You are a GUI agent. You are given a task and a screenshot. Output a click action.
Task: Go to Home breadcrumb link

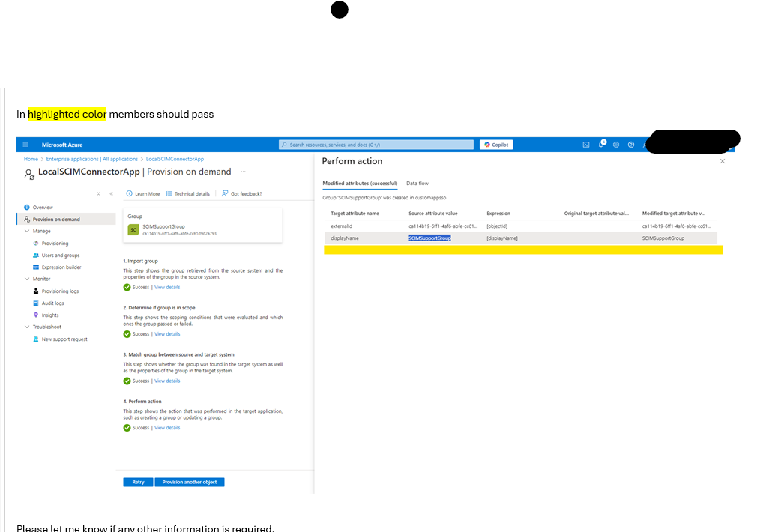click(x=31, y=159)
